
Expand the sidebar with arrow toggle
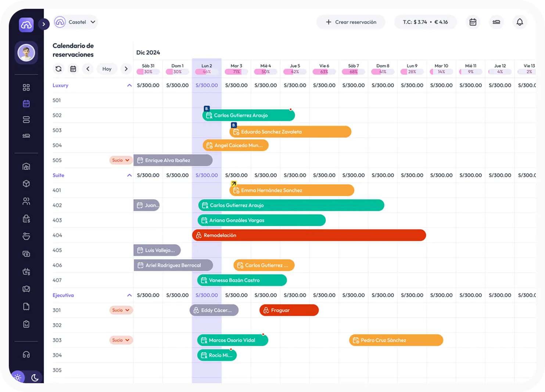[44, 24]
